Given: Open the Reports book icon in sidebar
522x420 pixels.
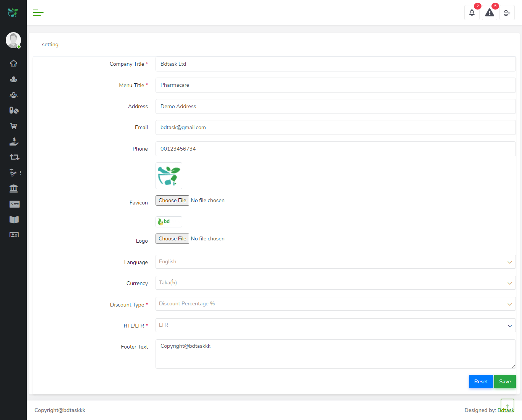Looking at the screenshot, I should (14, 220).
